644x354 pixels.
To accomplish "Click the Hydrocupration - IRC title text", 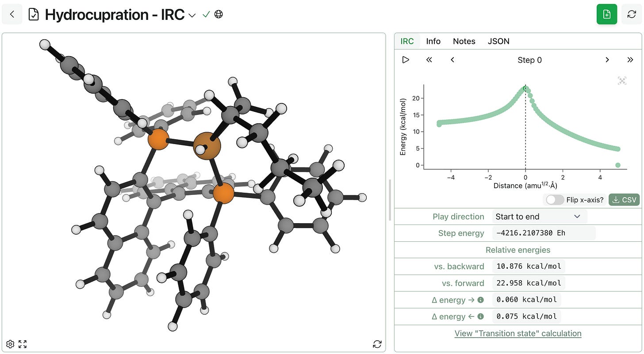I will pos(115,15).
